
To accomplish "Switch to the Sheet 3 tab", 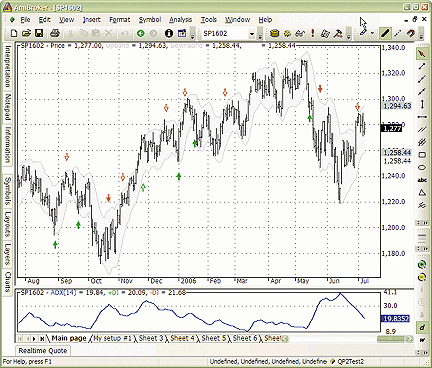I will [151, 338].
